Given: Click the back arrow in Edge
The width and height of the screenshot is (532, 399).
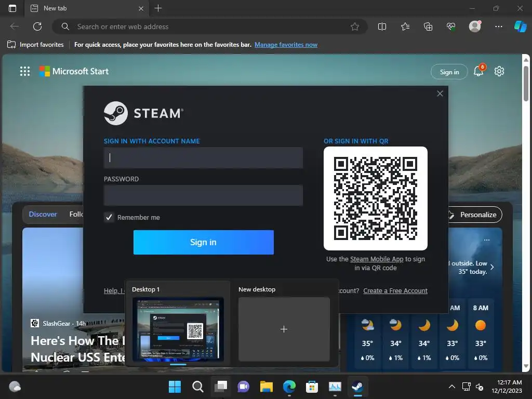Looking at the screenshot, I should [14, 26].
